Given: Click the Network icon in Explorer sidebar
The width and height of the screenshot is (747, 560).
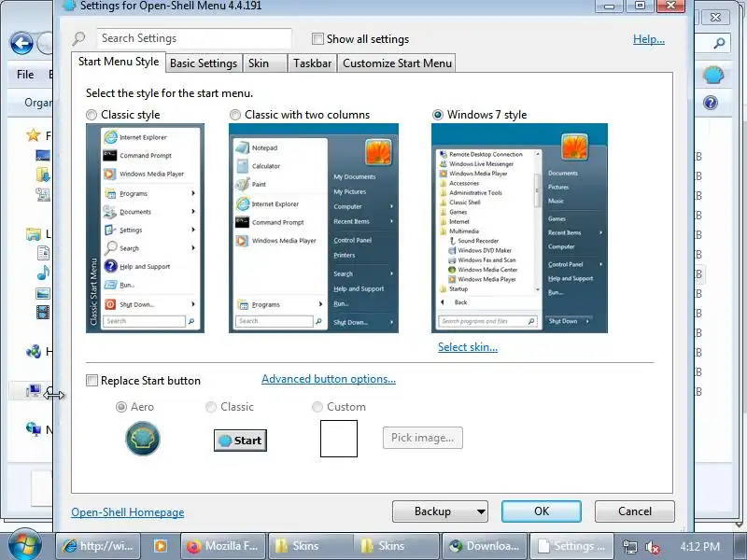Looking at the screenshot, I should coord(34,429).
